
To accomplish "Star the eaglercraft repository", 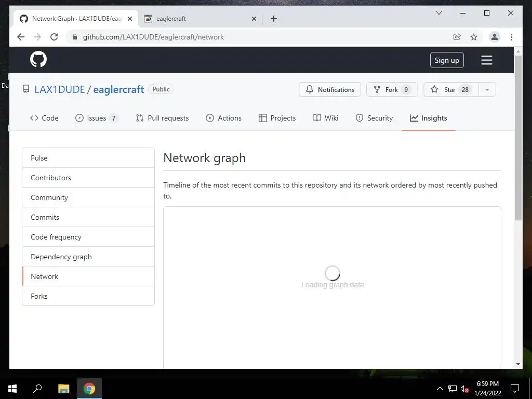I will [451, 89].
